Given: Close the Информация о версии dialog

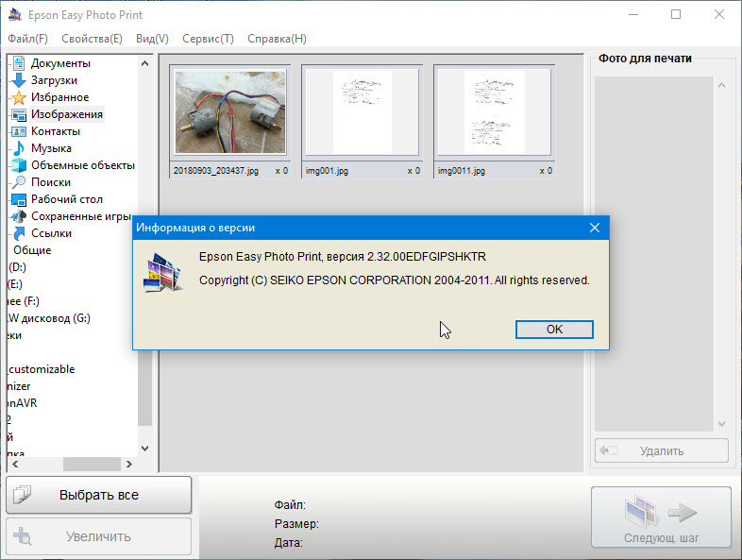Looking at the screenshot, I should [x=595, y=228].
